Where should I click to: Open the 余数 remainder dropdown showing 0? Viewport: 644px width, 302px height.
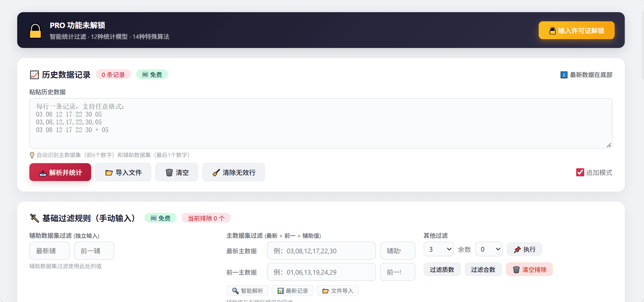[x=489, y=249]
